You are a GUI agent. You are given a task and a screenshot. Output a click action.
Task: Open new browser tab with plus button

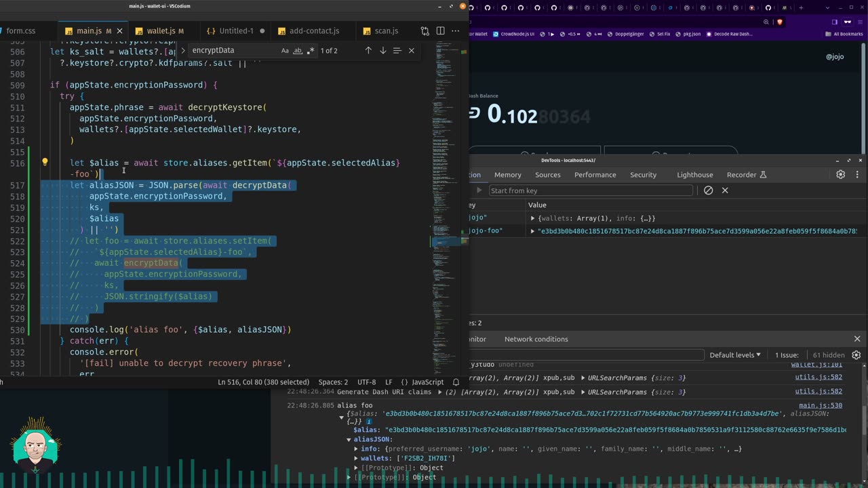(x=801, y=8)
